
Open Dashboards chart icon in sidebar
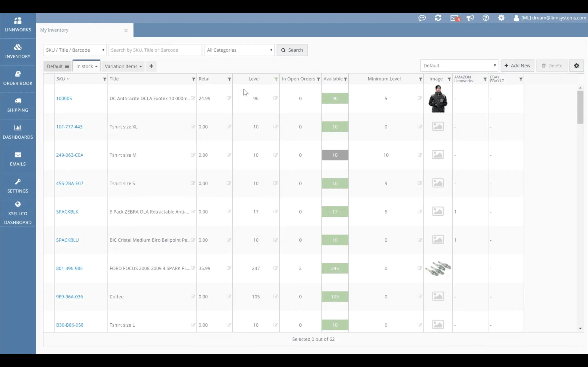coord(18,128)
